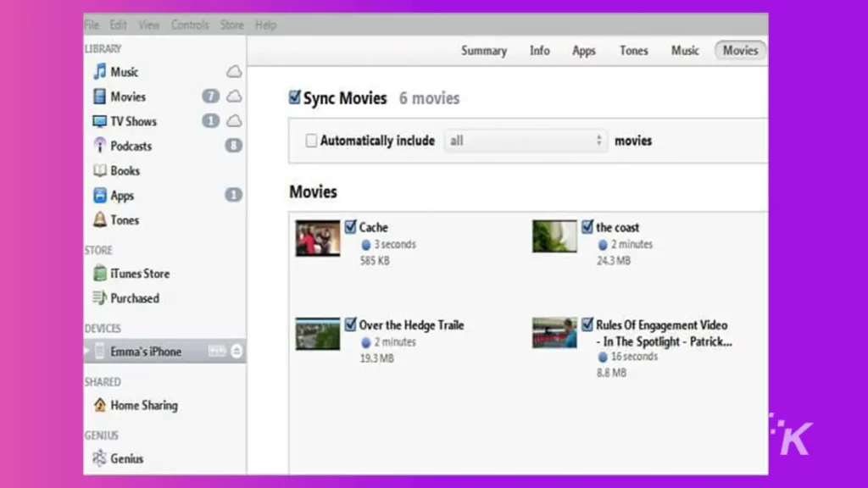Image resolution: width=868 pixels, height=488 pixels.
Task: Select 'Genius' label in sidebar
Action: [127, 458]
